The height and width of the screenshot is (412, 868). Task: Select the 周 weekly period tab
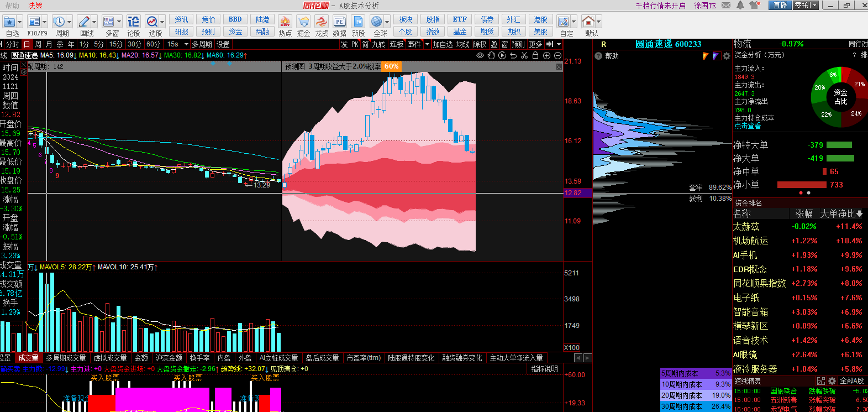point(38,44)
